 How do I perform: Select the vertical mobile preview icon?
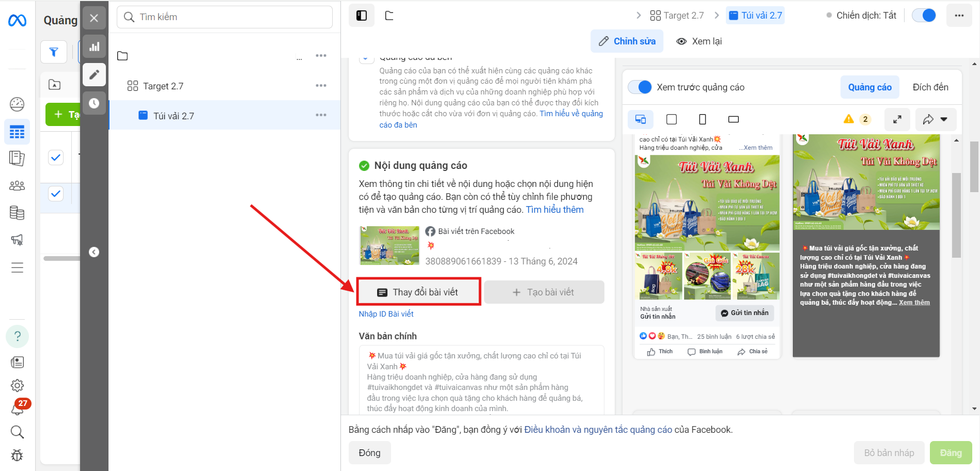(x=703, y=119)
